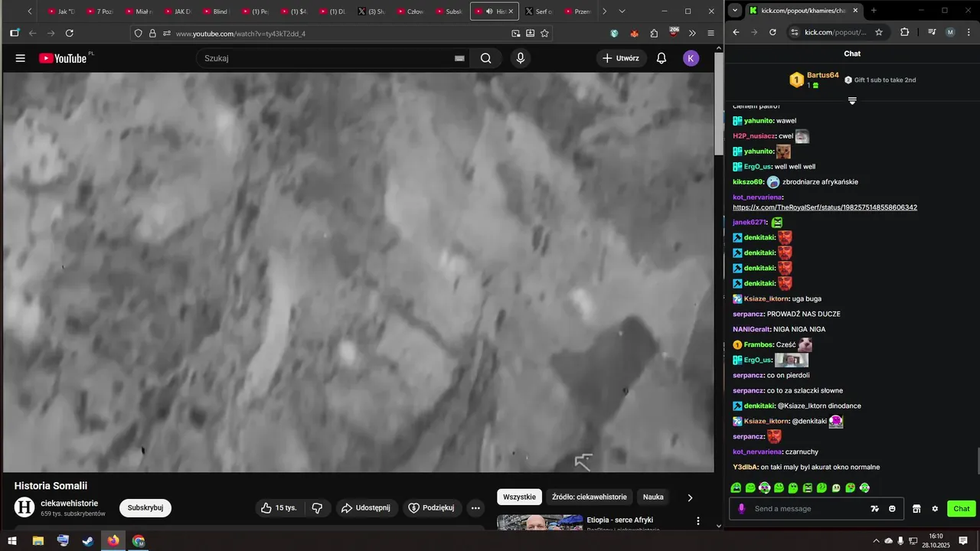This screenshot has height=551, width=980.
Task: Open video options for Etiopia suggestion
Action: click(x=697, y=521)
